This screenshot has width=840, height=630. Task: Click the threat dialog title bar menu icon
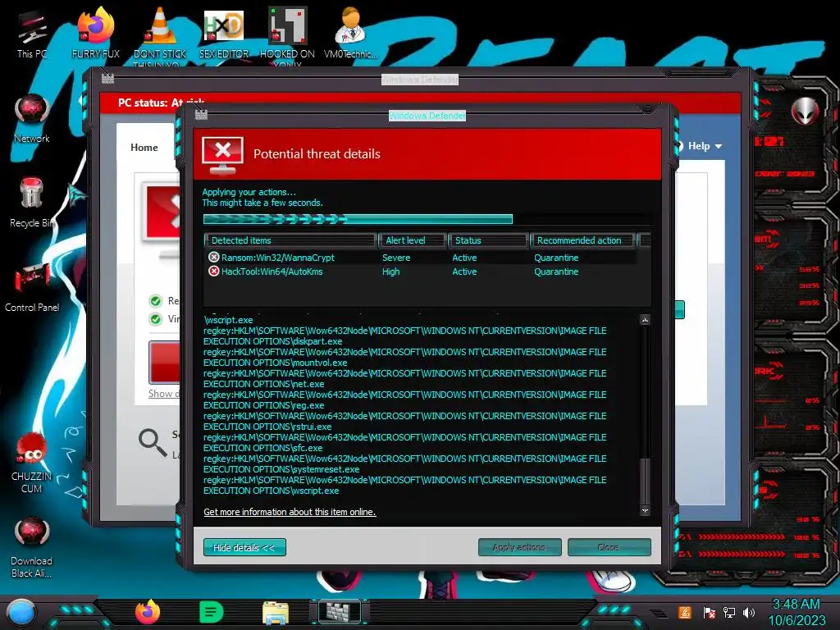tap(202, 115)
